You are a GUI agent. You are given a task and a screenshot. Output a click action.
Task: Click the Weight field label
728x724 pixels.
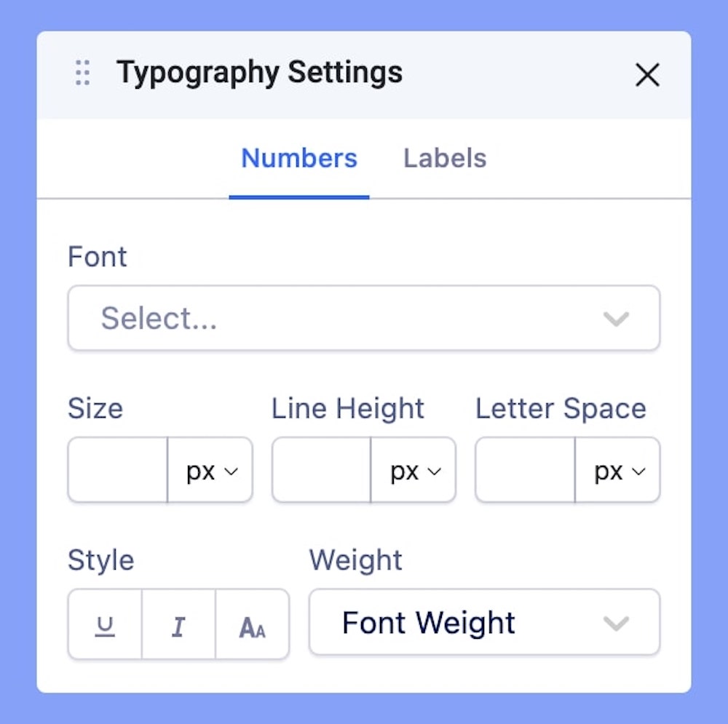355,560
